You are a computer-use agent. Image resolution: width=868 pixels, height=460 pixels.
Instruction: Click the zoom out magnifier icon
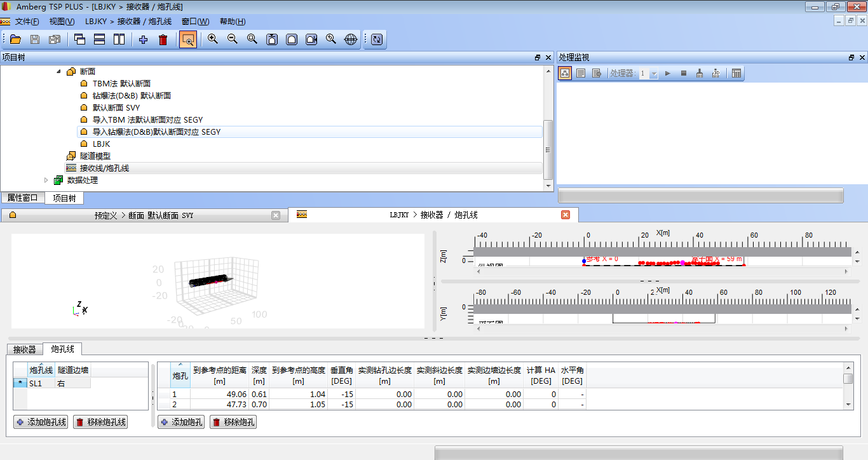(x=233, y=39)
